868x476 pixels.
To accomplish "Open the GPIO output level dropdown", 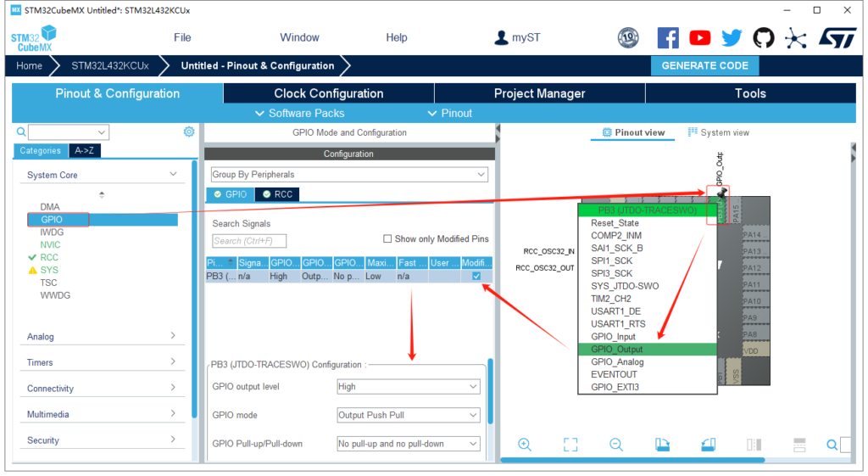I will (x=409, y=387).
